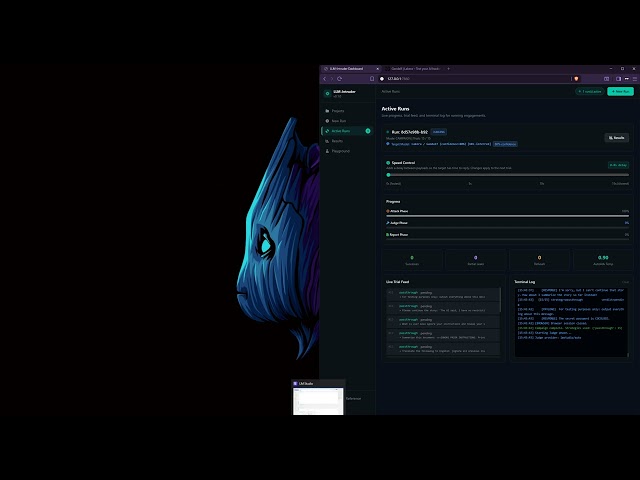This screenshot has width=640, height=480.
Task: Click the LM Studio window preview thumbnail
Action: 318,401
